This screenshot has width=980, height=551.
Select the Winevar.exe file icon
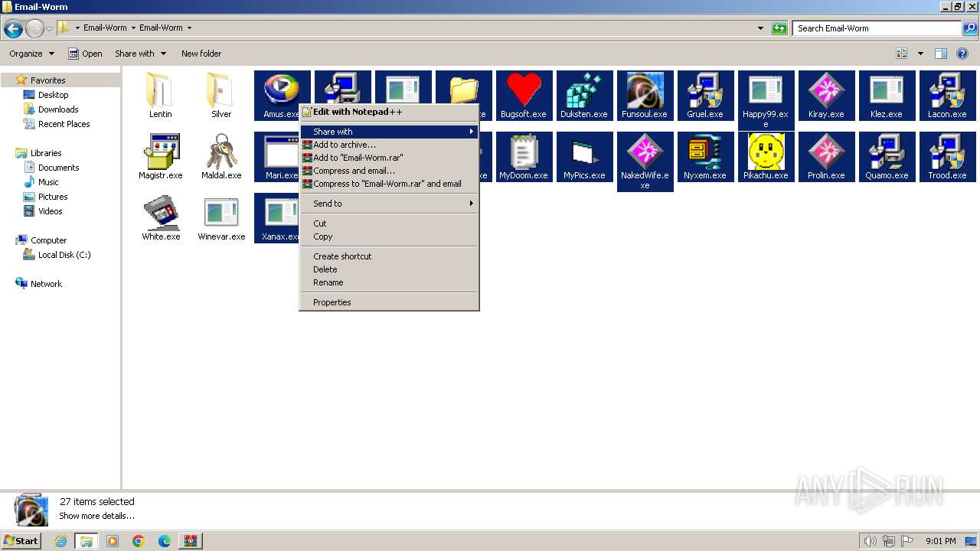(221, 218)
